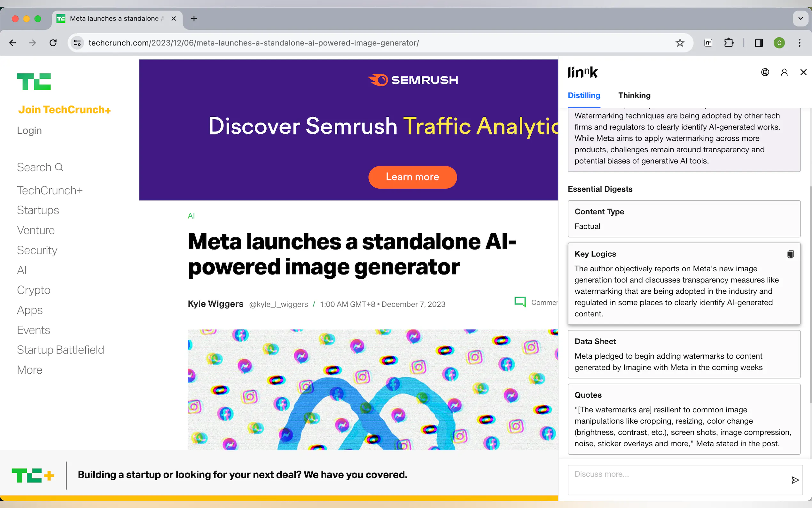The height and width of the screenshot is (508, 812).
Task: Open the tab search dropdown arrow
Action: (800, 19)
